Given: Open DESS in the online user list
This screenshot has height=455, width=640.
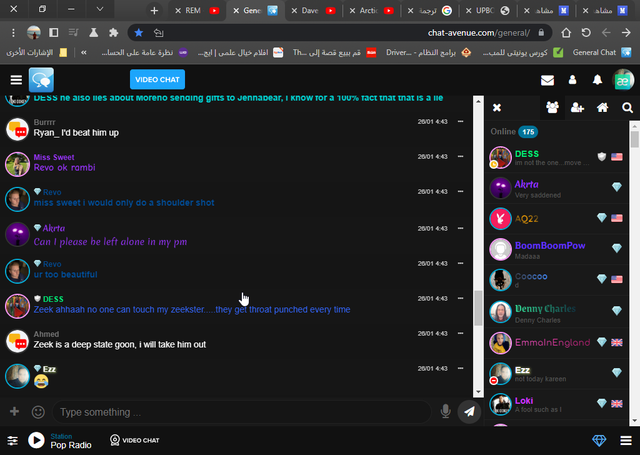Looking at the screenshot, I should coord(556,157).
